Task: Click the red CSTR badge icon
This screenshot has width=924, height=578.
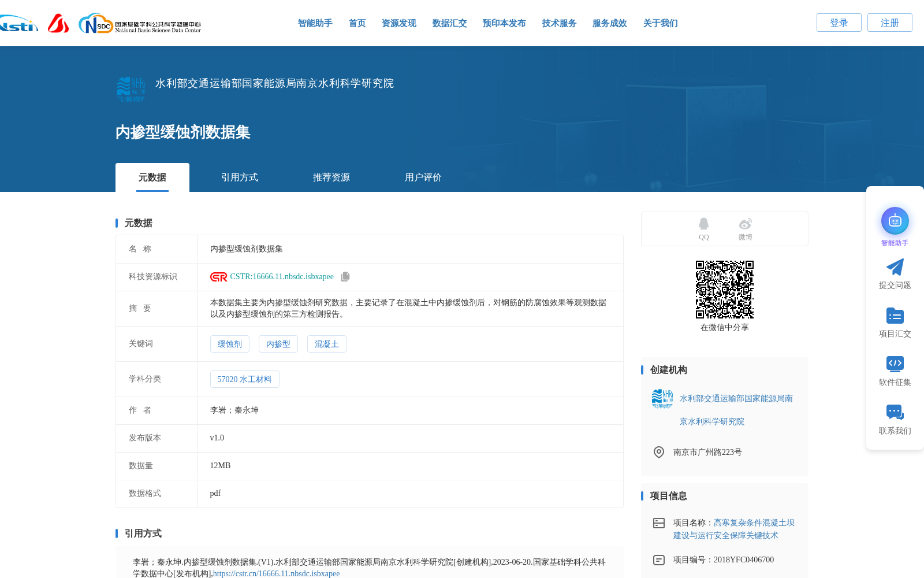Action: pos(219,277)
